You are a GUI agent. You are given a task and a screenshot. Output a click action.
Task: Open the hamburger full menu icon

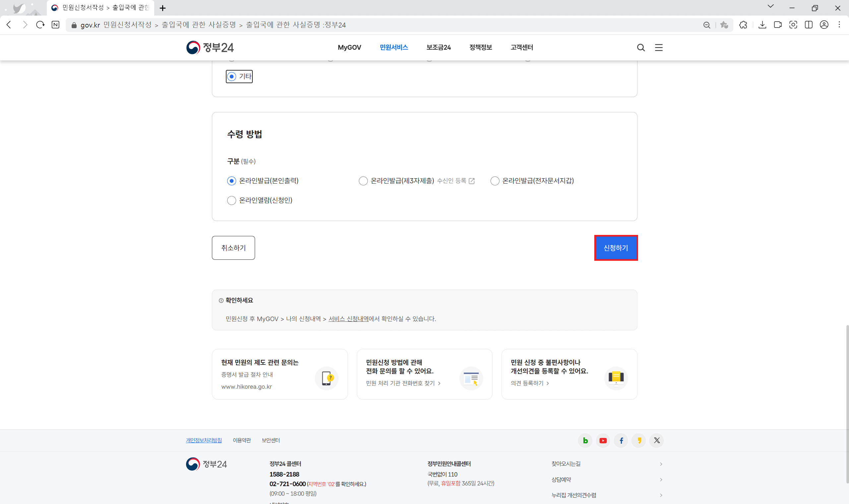(659, 47)
